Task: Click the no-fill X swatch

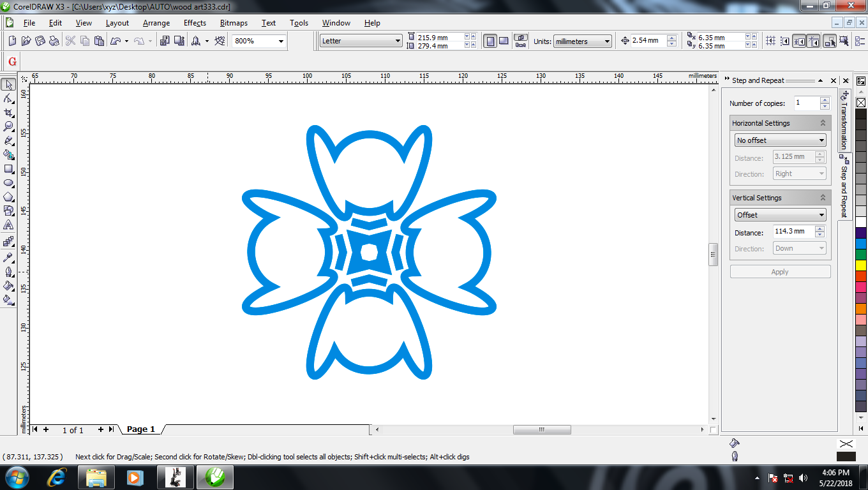Action: (860, 103)
